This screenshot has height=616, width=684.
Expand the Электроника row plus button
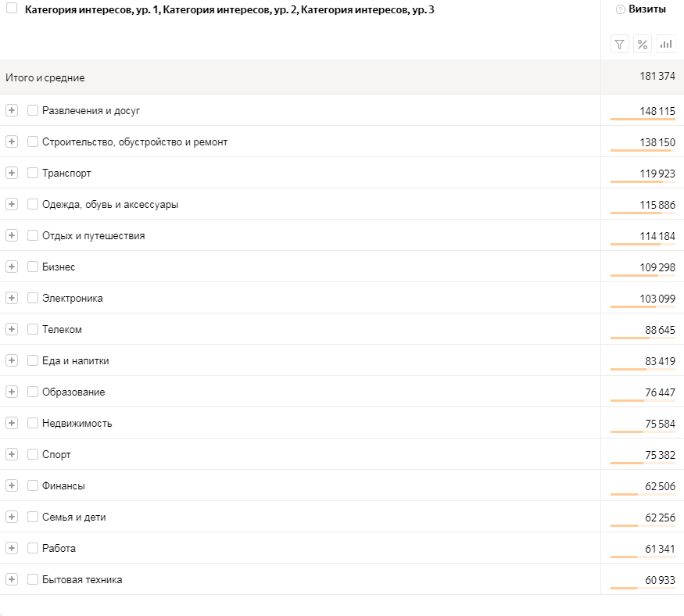(x=12, y=298)
